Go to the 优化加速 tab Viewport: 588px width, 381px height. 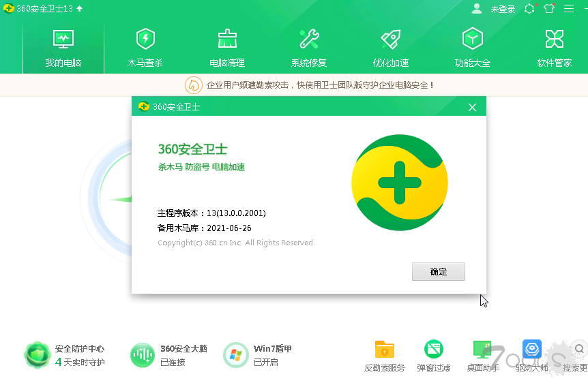point(391,47)
